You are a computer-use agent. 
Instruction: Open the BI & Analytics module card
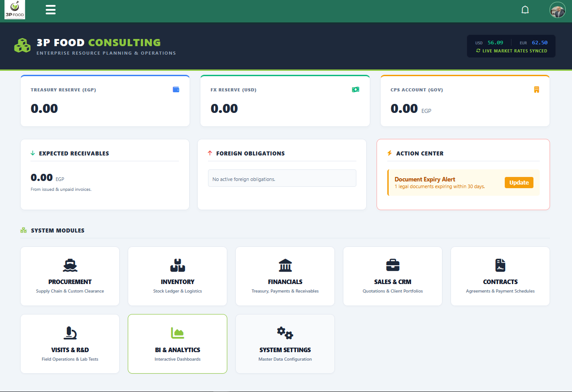[x=178, y=344]
